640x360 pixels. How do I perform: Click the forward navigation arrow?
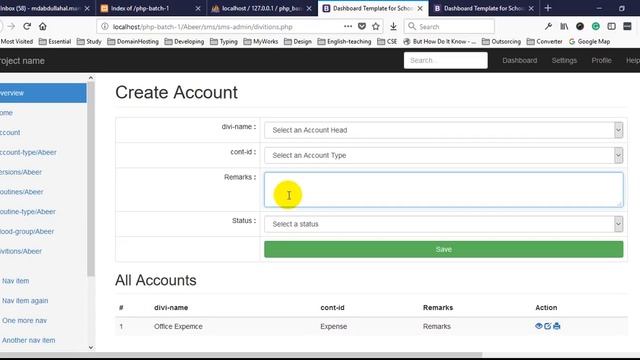click(11, 27)
